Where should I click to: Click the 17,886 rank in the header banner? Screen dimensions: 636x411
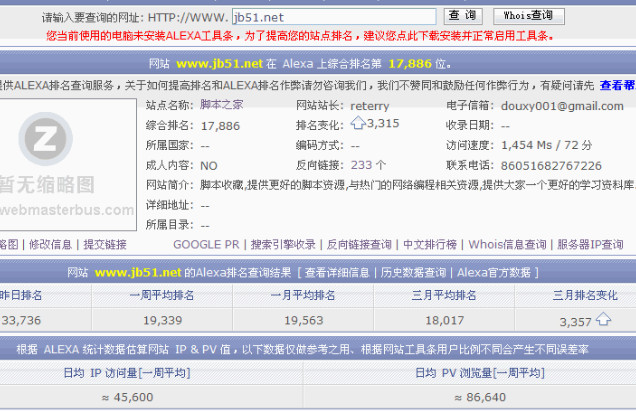click(410, 64)
